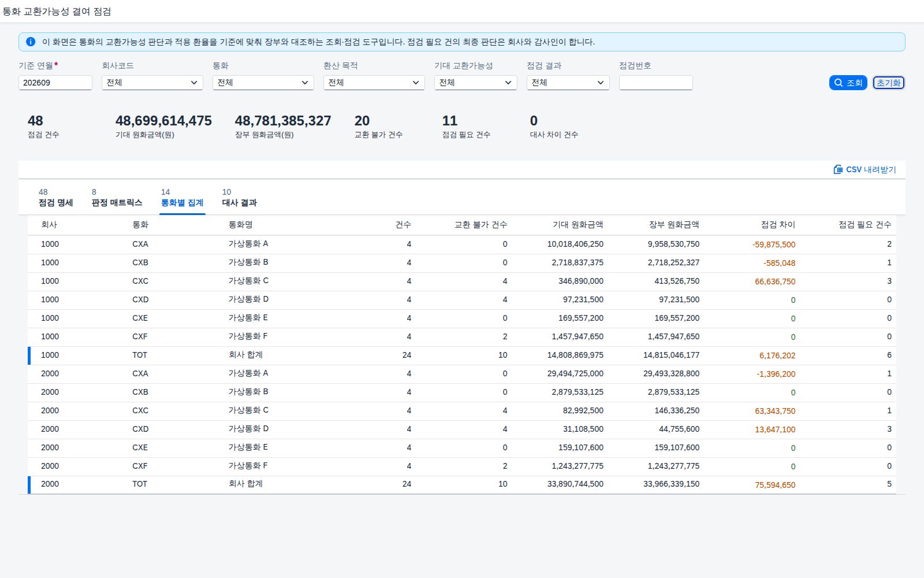Viewport: 924px width, 578px height.
Task: Click the CSV 내려받기 link
Action: [x=865, y=169]
